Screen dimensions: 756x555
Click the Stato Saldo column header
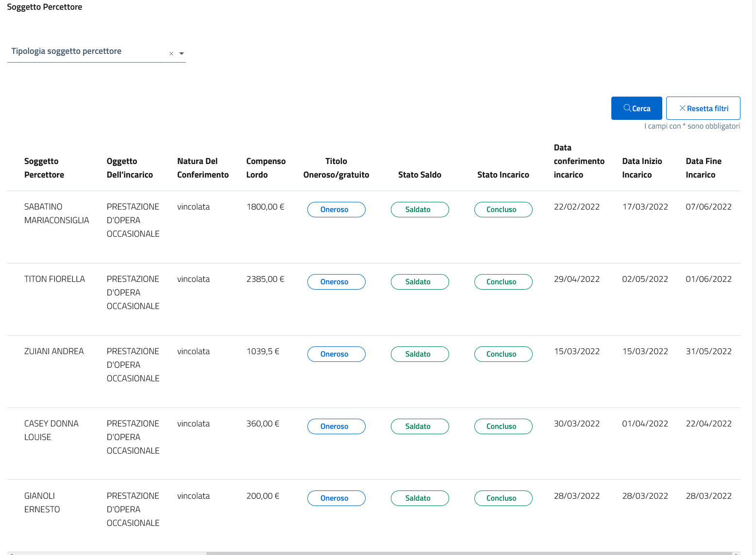[420, 175]
